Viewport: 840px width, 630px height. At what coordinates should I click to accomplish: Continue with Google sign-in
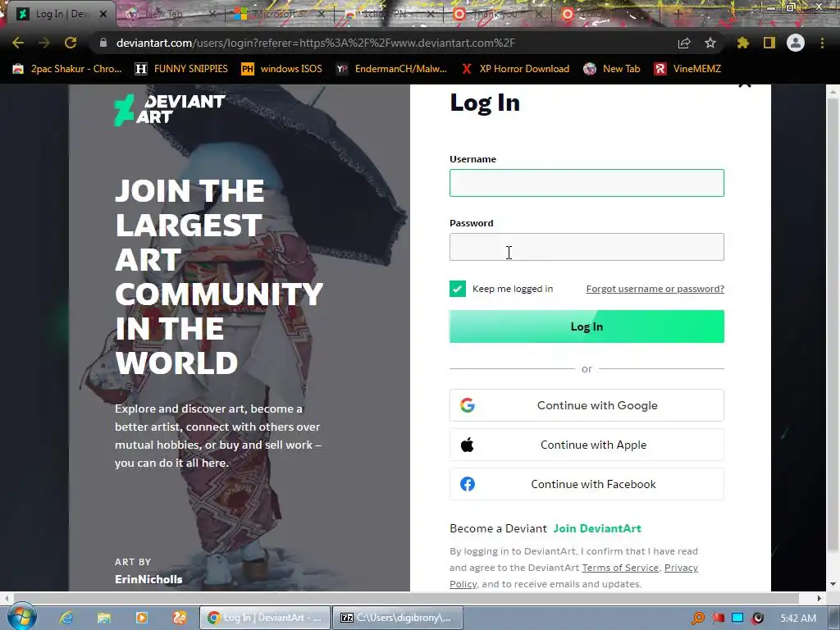point(587,405)
